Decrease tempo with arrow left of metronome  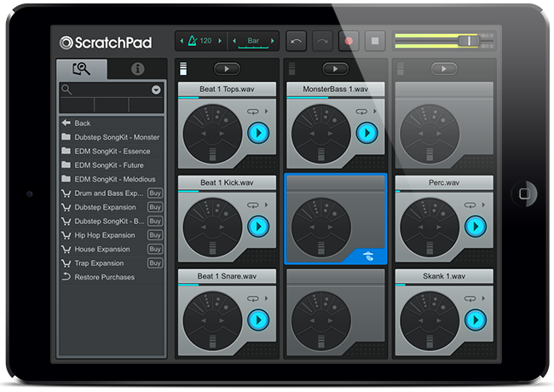click(182, 41)
